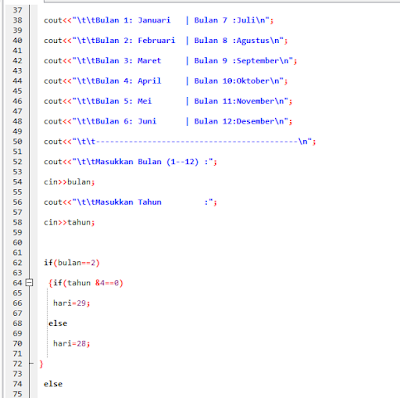Click the line printing Mei
400x398 pixels.
[x=168, y=101]
